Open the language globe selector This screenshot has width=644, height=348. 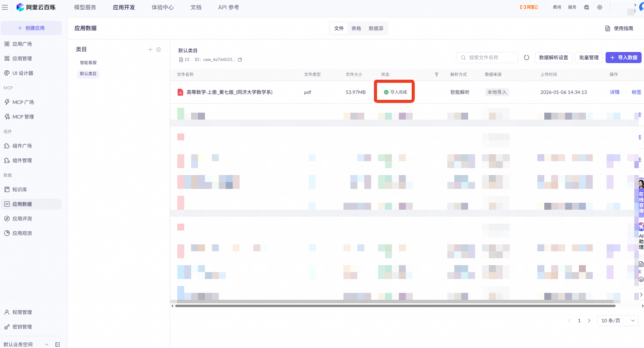(x=587, y=7)
